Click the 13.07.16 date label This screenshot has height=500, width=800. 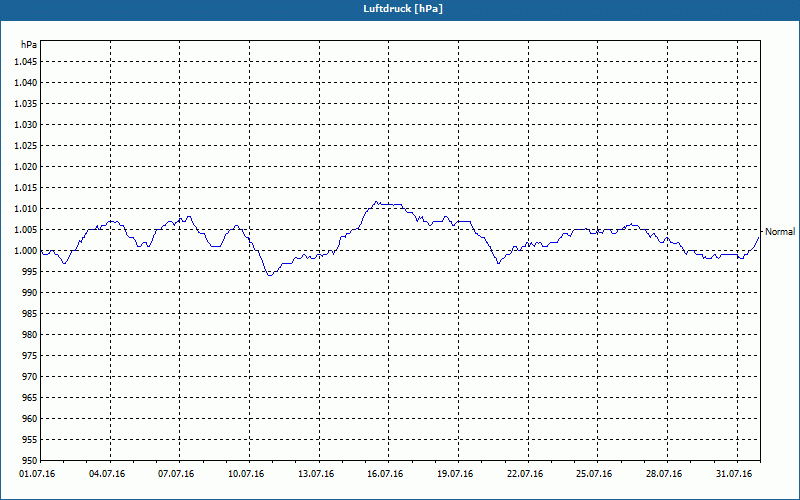pos(316,474)
